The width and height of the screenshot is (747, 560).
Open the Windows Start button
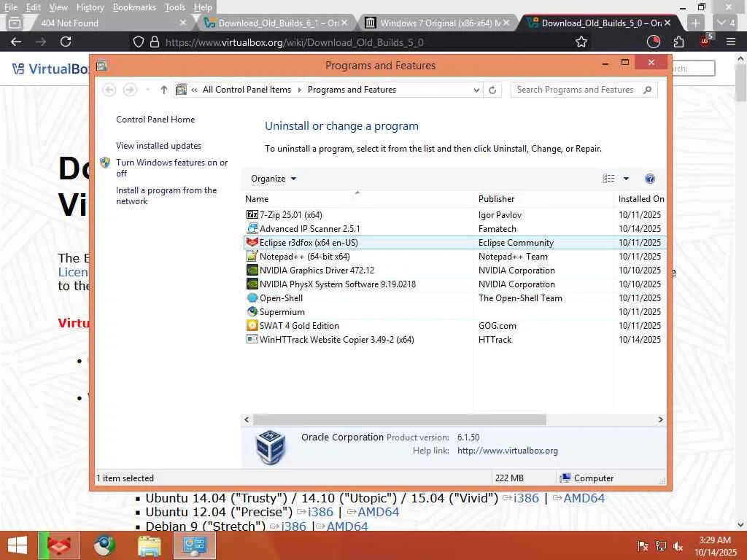18,545
